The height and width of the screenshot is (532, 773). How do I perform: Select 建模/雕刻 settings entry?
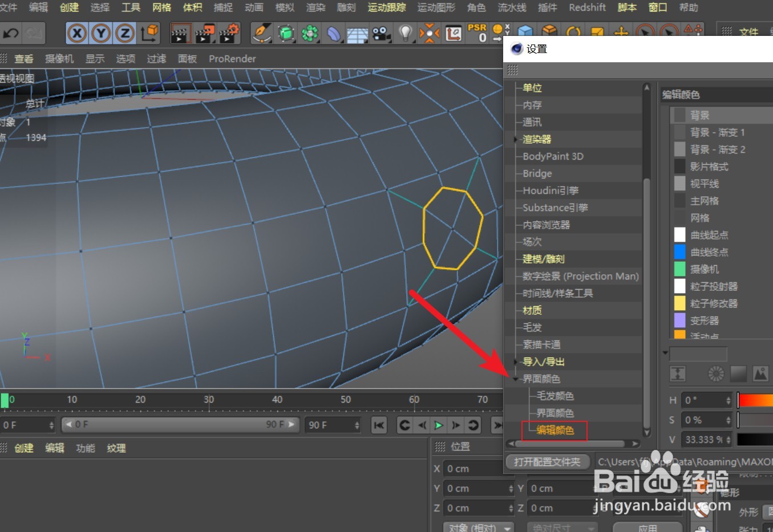pyautogui.click(x=543, y=259)
